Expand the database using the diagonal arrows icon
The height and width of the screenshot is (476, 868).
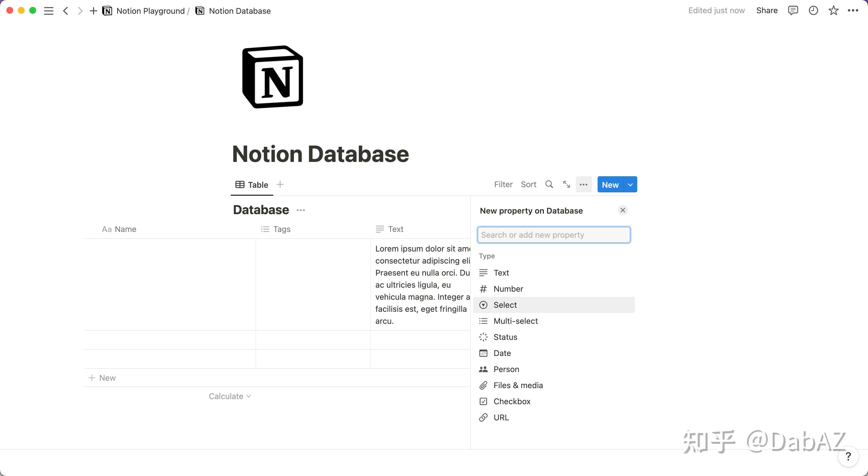pos(566,184)
